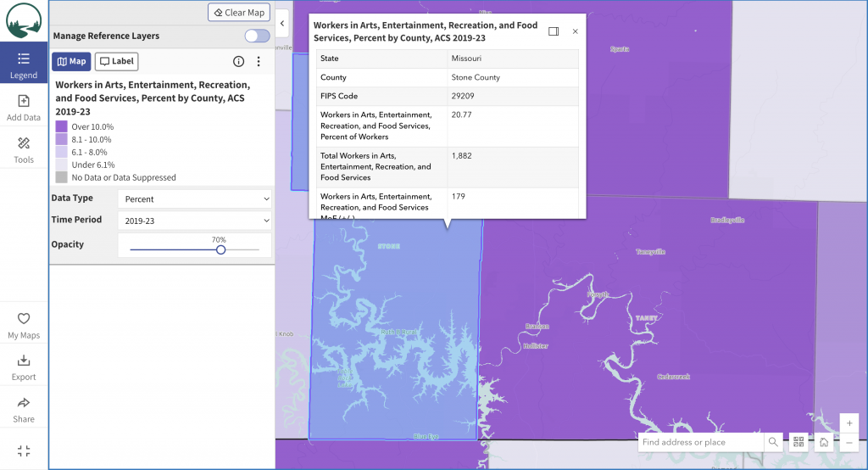Open the layer info icon
The width and height of the screenshot is (868, 470).
click(238, 62)
